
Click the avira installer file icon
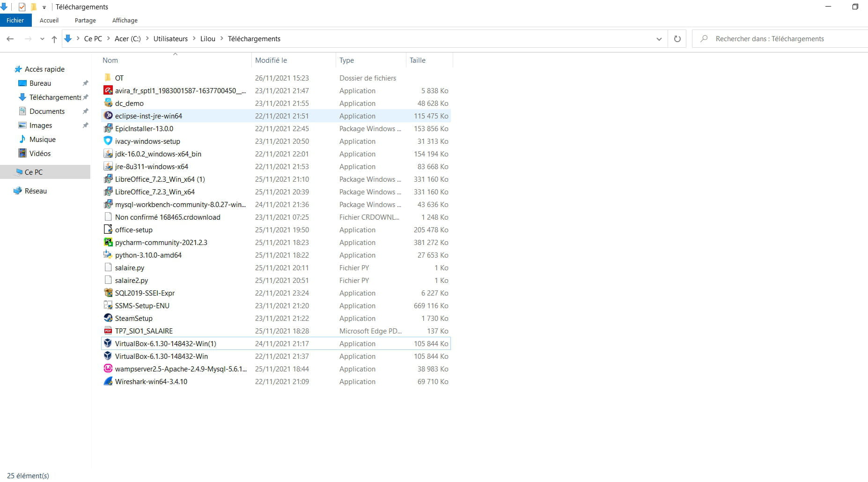(108, 90)
